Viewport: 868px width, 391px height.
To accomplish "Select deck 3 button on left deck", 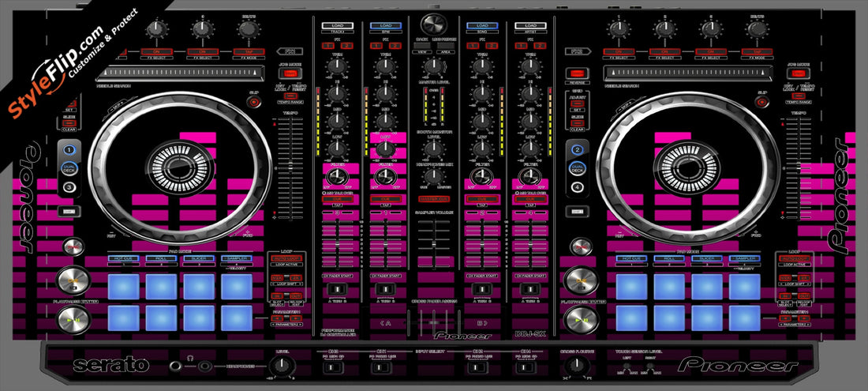I will (x=69, y=187).
